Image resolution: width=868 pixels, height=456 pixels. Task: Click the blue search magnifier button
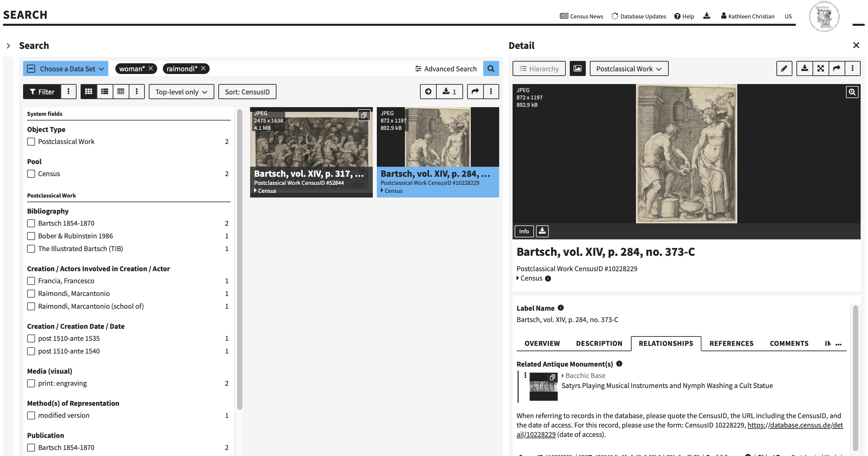[x=491, y=69]
